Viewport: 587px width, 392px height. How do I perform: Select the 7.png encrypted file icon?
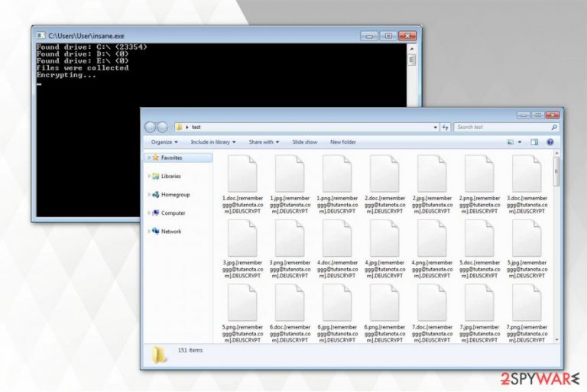pyautogui.click(x=527, y=303)
